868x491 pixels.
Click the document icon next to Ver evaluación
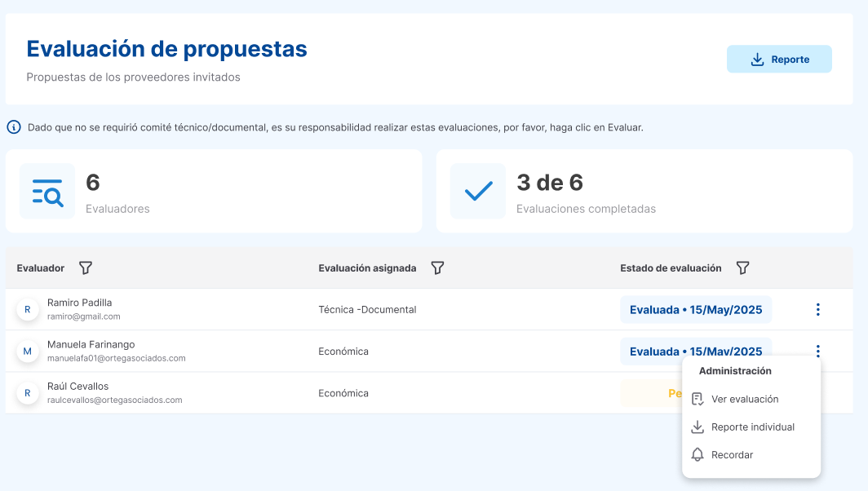[698, 399]
